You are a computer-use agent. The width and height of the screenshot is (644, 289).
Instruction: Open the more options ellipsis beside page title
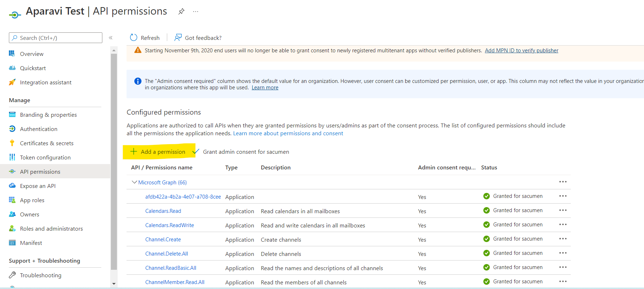tap(195, 11)
